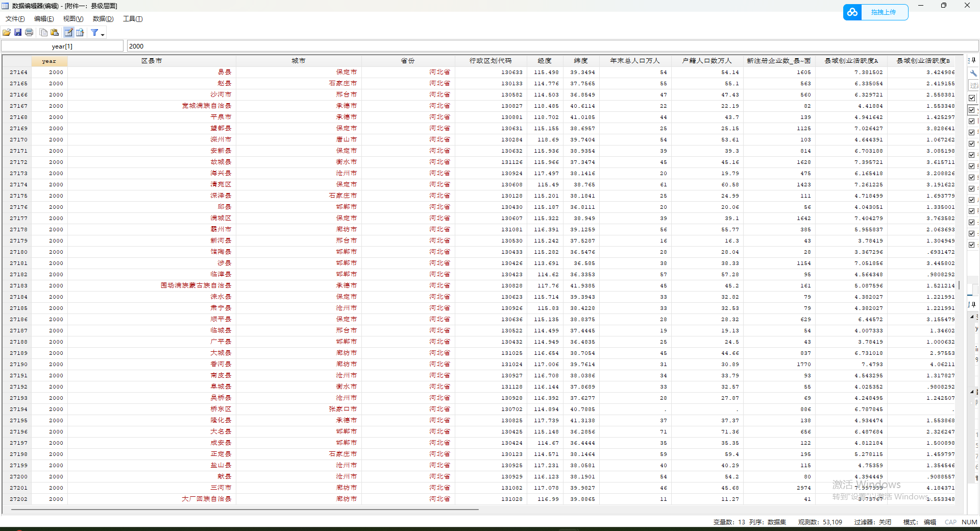Open the filter dropdown arrow
This screenshot has height=531, width=980.
(x=103, y=35)
